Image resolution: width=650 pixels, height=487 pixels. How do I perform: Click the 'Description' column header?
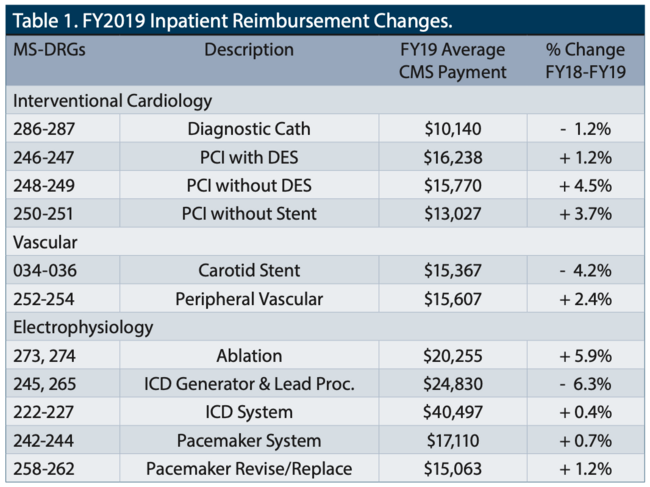coord(249,49)
